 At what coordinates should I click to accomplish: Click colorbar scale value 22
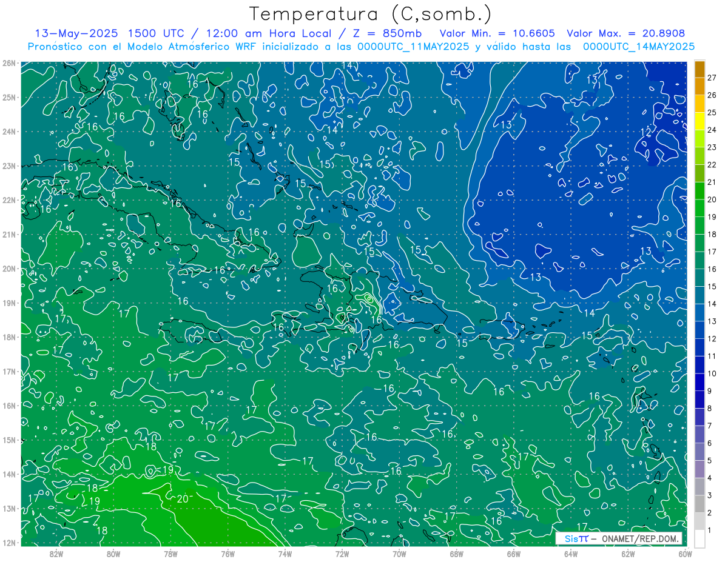[712, 164]
